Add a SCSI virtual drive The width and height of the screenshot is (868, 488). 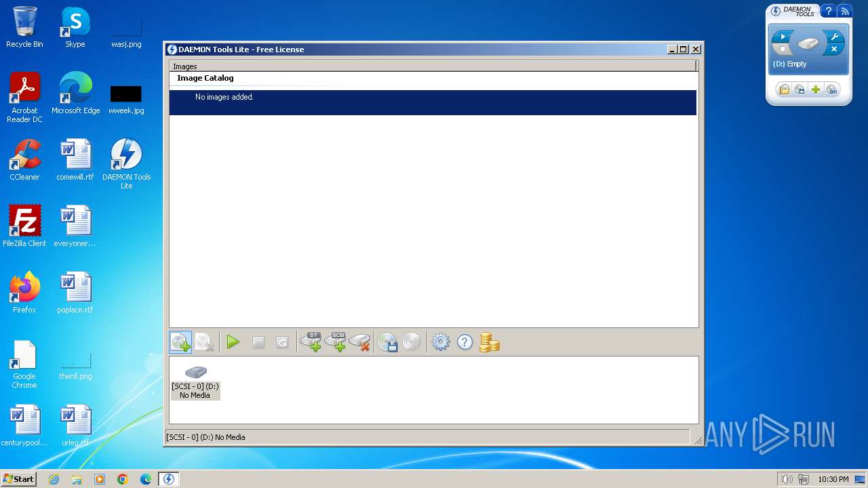pyautogui.click(x=336, y=342)
